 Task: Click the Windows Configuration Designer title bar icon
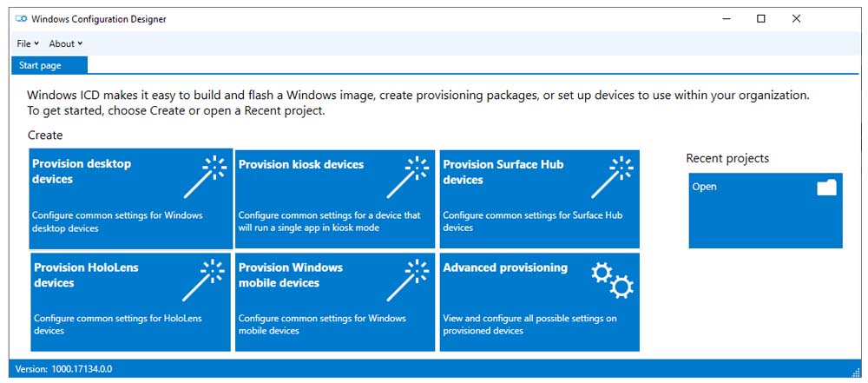[x=21, y=19]
